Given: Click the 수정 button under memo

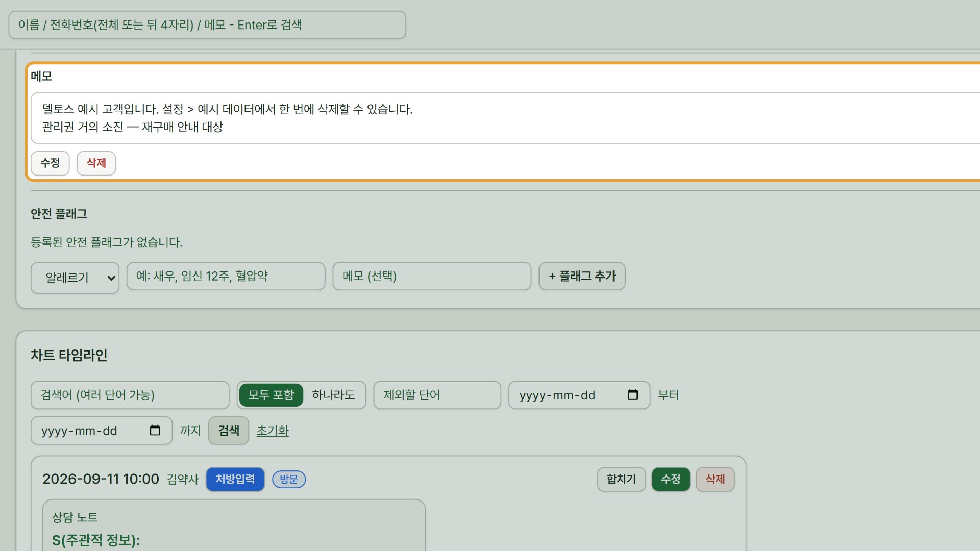Looking at the screenshot, I should pos(50,163).
